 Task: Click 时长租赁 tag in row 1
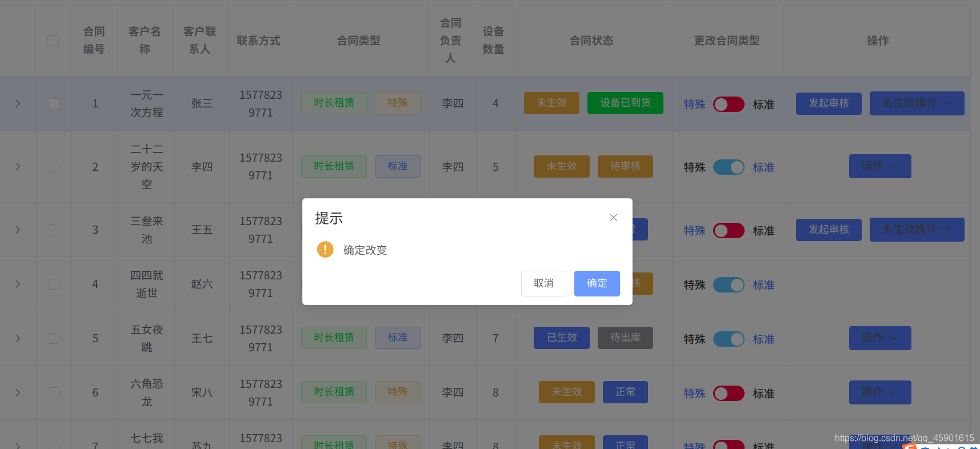334,103
